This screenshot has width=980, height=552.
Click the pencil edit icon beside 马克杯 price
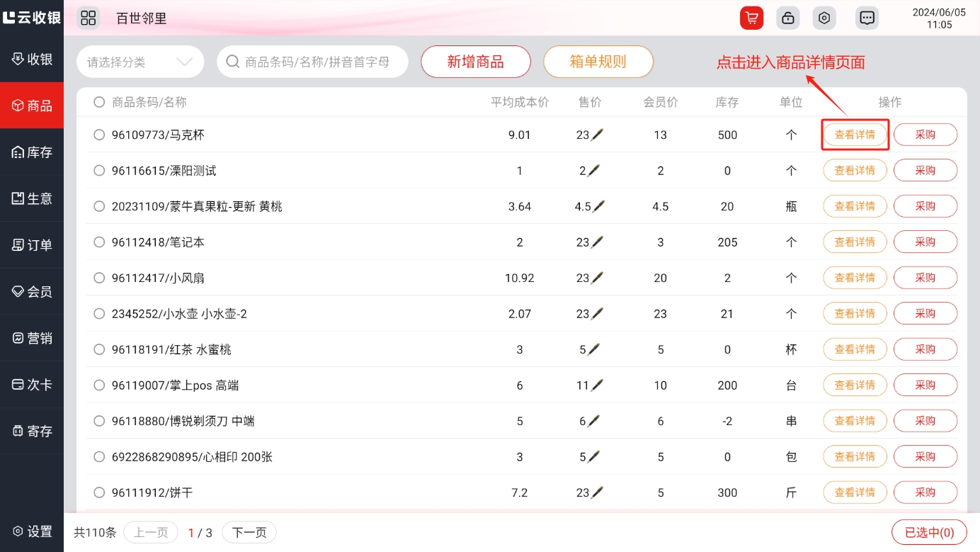click(598, 135)
